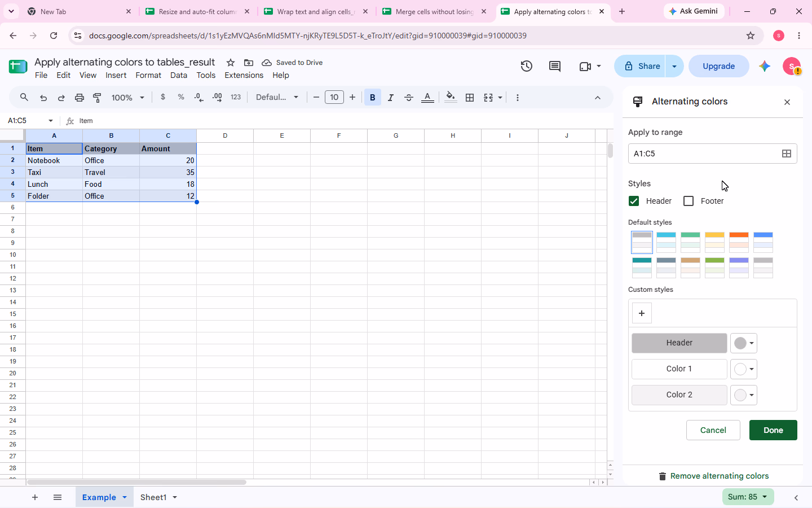
Task: Click the select data range grid icon
Action: (787, 154)
